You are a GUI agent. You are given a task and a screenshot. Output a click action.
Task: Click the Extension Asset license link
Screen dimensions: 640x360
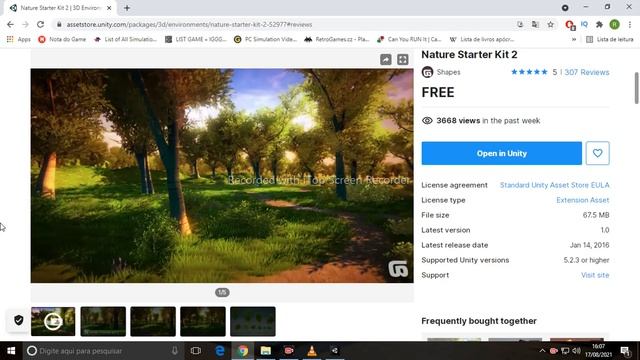(x=582, y=200)
